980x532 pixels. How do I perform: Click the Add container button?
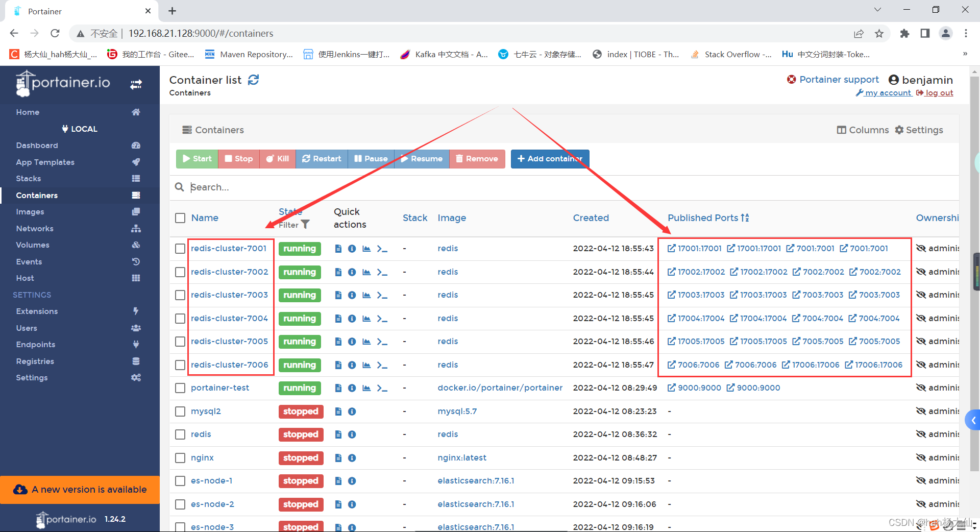[x=550, y=159]
